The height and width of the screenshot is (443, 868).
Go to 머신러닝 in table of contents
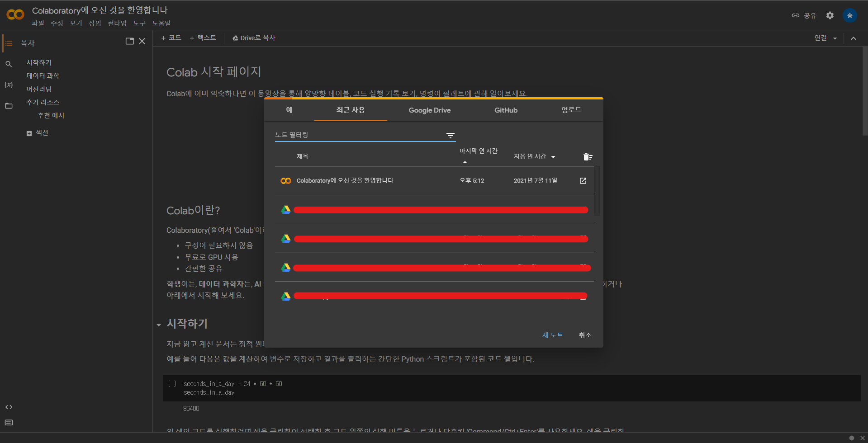(x=39, y=89)
